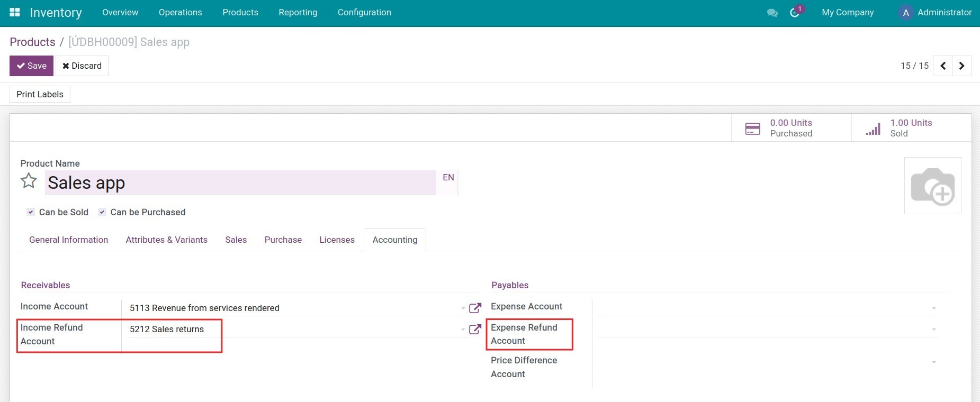Go to previous product record arrow
The height and width of the screenshot is (402, 980).
pos(942,66)
